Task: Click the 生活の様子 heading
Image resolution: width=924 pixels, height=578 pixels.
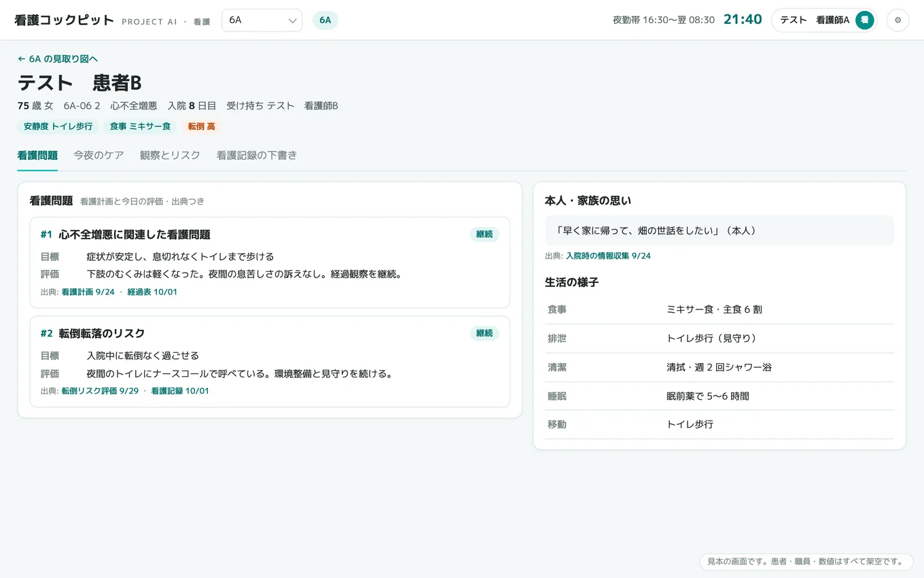Action: point(572,282)
